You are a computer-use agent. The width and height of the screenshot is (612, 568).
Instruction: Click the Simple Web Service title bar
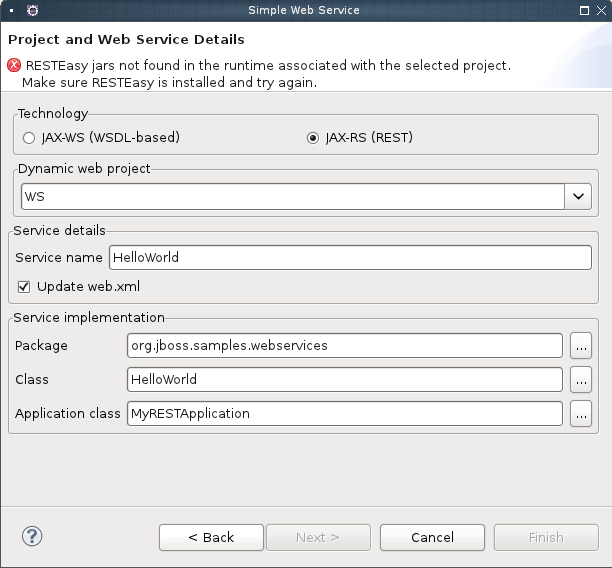point(303,10)
